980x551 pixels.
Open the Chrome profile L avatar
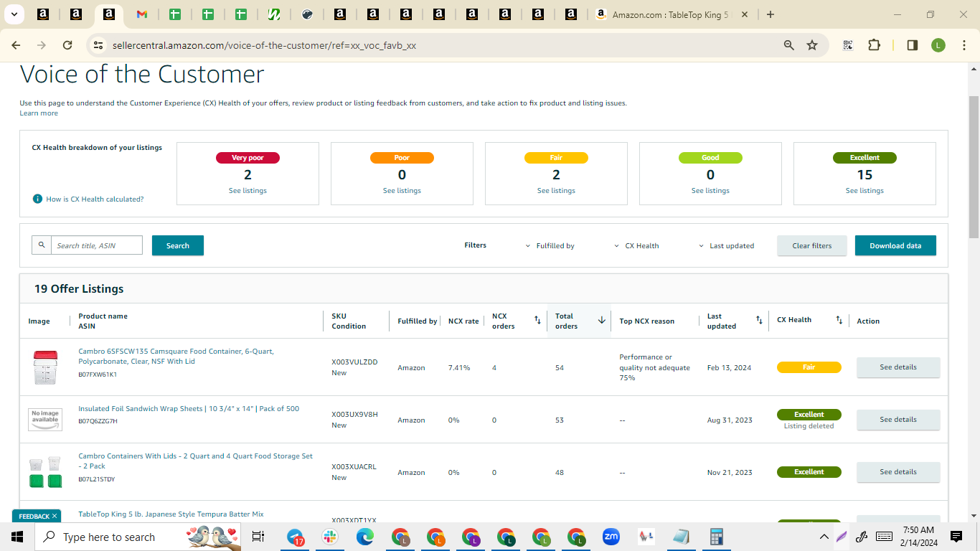938,45
